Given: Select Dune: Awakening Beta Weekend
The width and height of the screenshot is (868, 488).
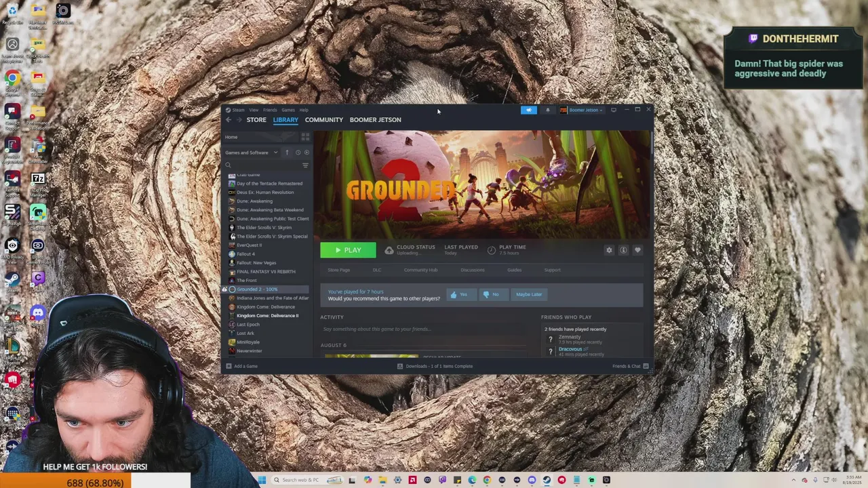Looking at the screenshot, I should tap(270, 210).
